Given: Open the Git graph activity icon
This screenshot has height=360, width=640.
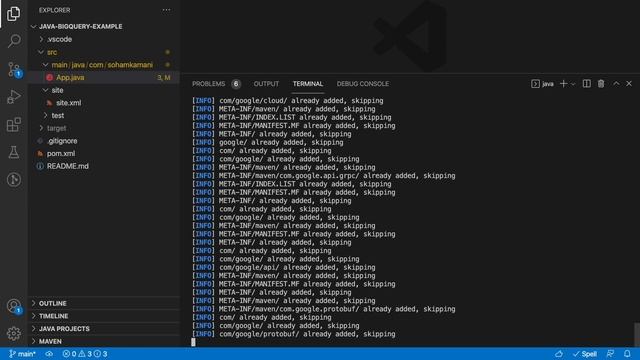Looking at the screenshot, I should [13, 180].
